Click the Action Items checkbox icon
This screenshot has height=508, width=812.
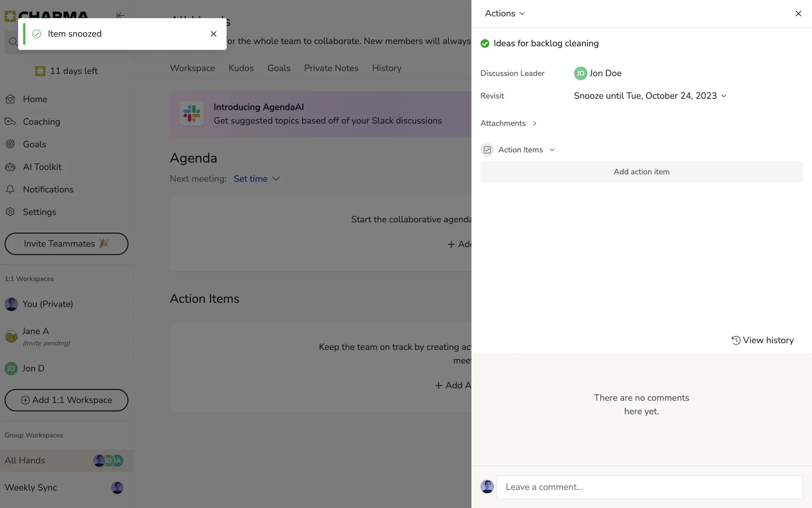tap(487, 150)
